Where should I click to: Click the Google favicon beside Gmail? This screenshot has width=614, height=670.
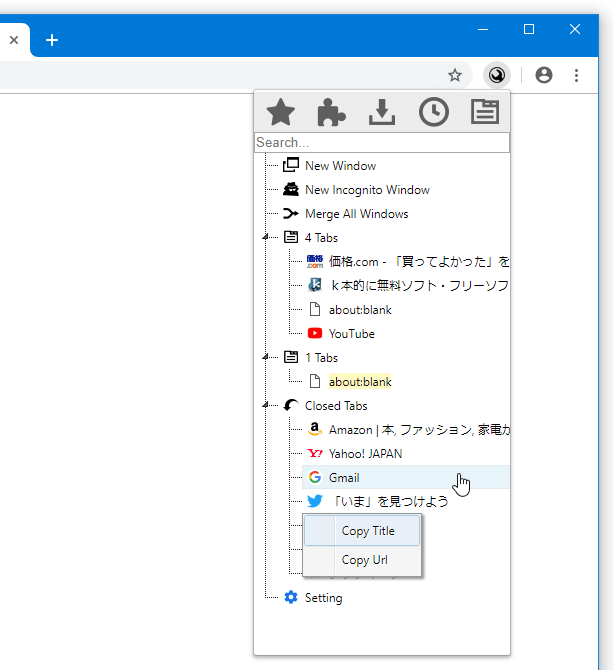click(x=315, y=477)
